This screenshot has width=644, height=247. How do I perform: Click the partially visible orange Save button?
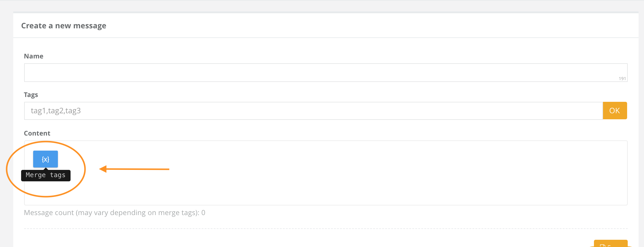(x=611, y=243)
